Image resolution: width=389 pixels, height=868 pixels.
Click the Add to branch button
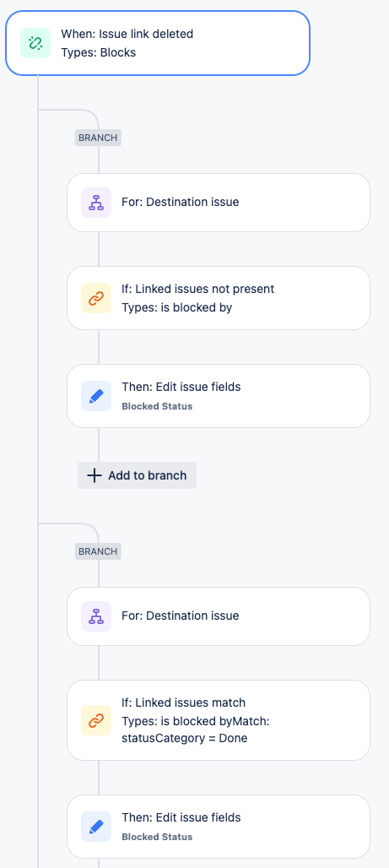tap(138, 475)
